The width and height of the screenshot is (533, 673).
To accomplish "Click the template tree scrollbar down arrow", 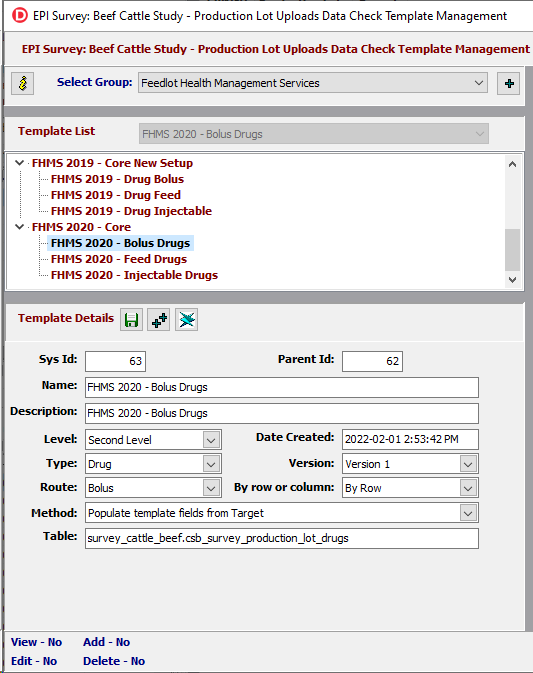I will click(512, 280).
